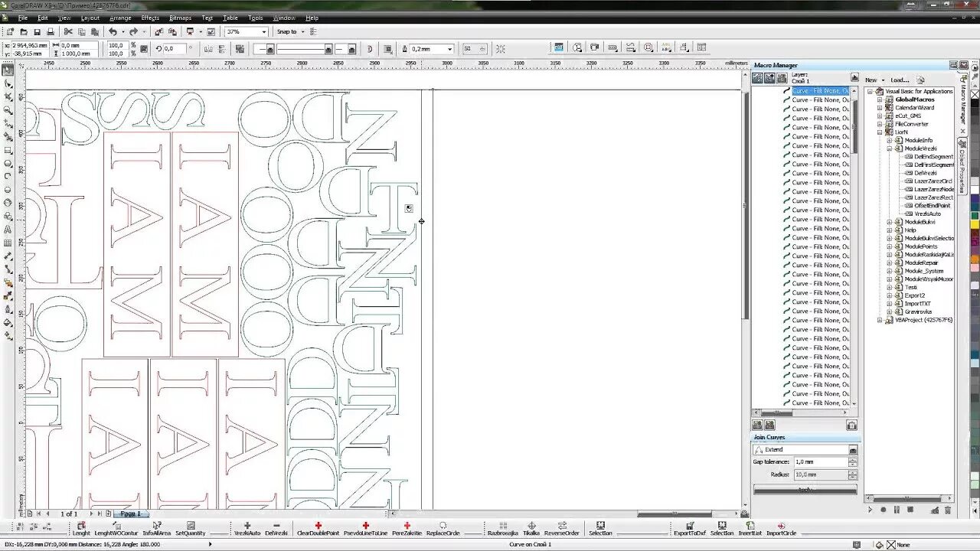Run the PereZakritie macro
Viewport: 980px width, 551px height.
pyautogui.click(x=407, y=529)
